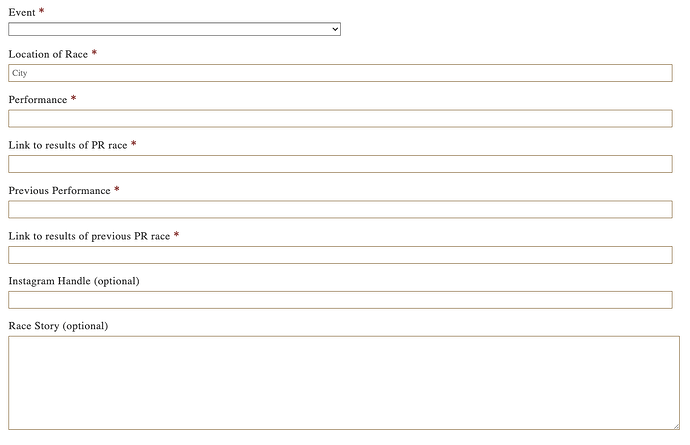
Task: Open the Event dropdown menu
Action: point(174,29)
